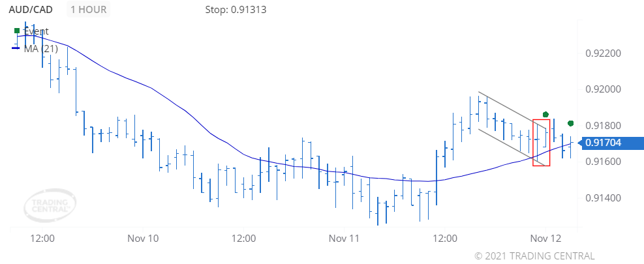Viewport: 644px width, 264px height.
Task: Toggle the Event legend label
Action: (x=36, y=31)
